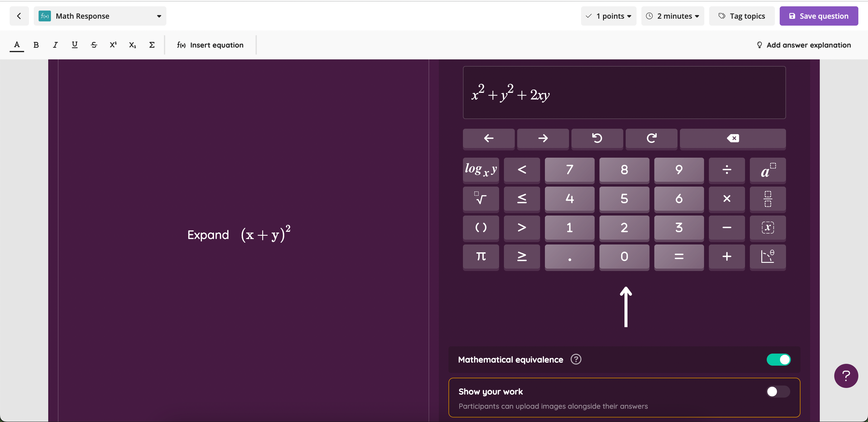
Task: Toggle Mathematical equivalence on or off
Action: tap(778, 359)
